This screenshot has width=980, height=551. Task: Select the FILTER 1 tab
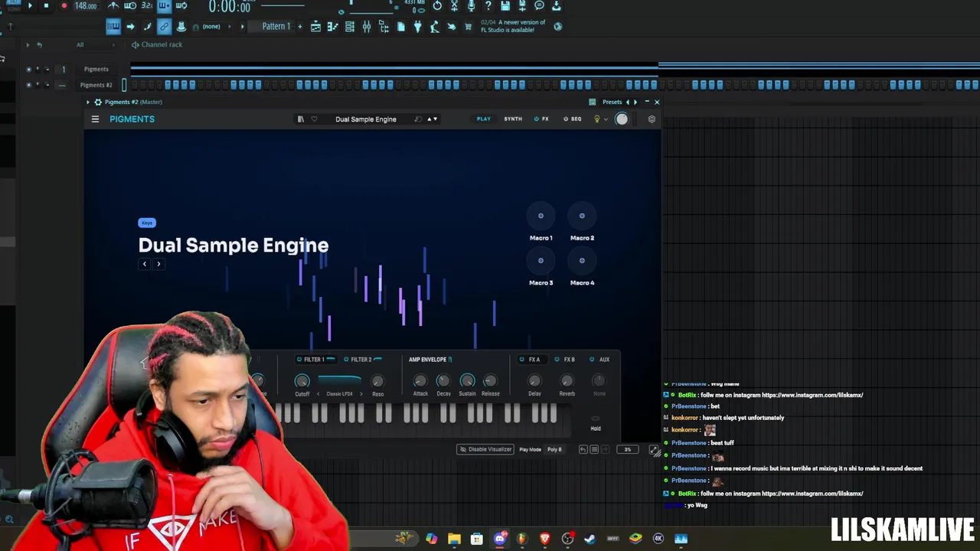click(x=315, y=360)
